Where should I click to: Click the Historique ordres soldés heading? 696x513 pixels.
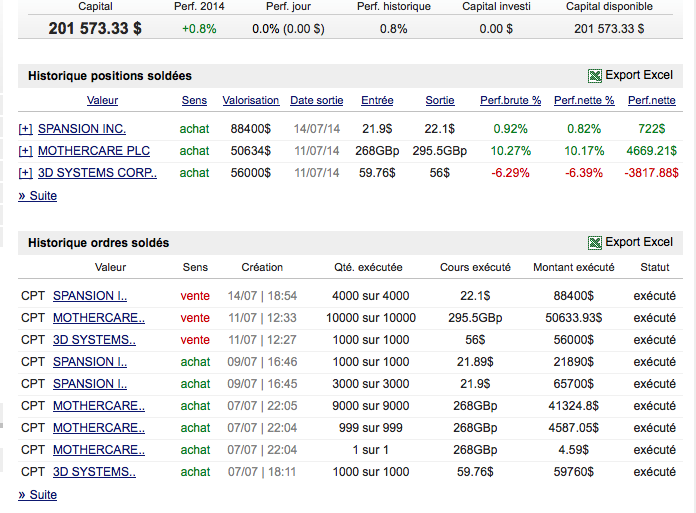coord(99,243)
